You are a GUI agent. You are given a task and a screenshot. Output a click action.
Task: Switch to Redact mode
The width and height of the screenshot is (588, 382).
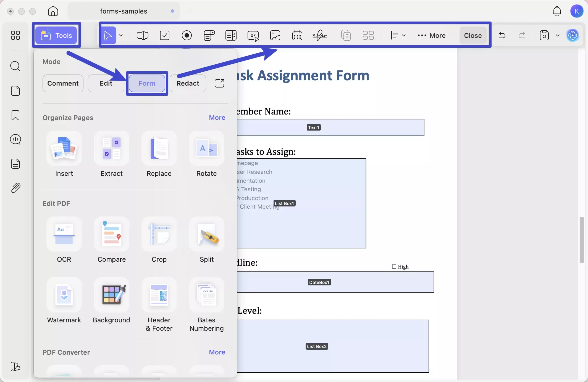tap(188, 83)
